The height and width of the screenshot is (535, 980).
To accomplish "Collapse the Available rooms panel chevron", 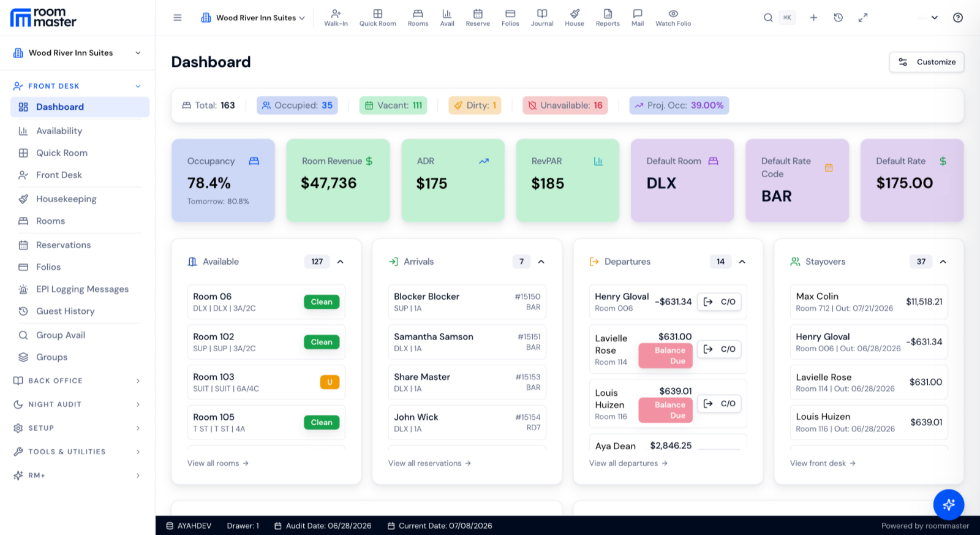I will pos(341,262).
